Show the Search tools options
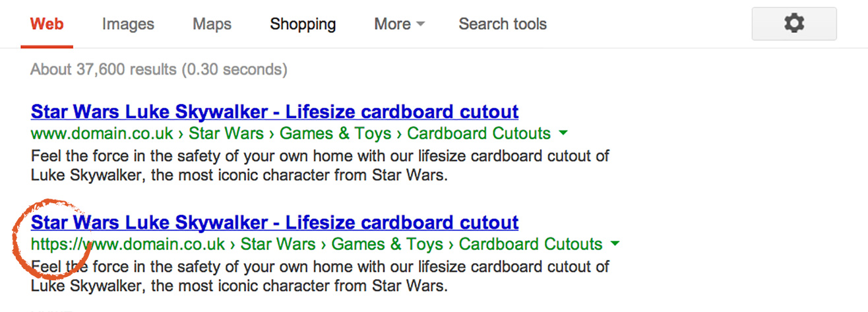 (x=503, y=24)
